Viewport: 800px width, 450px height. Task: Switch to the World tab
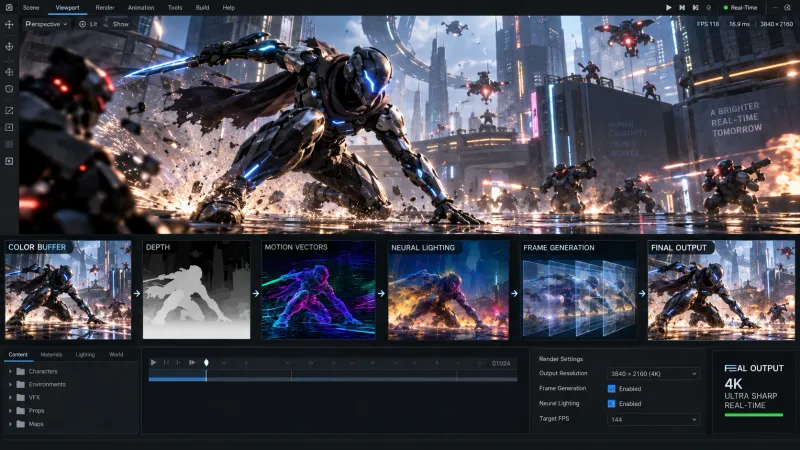pyautogui.click(x=116, y=355)
